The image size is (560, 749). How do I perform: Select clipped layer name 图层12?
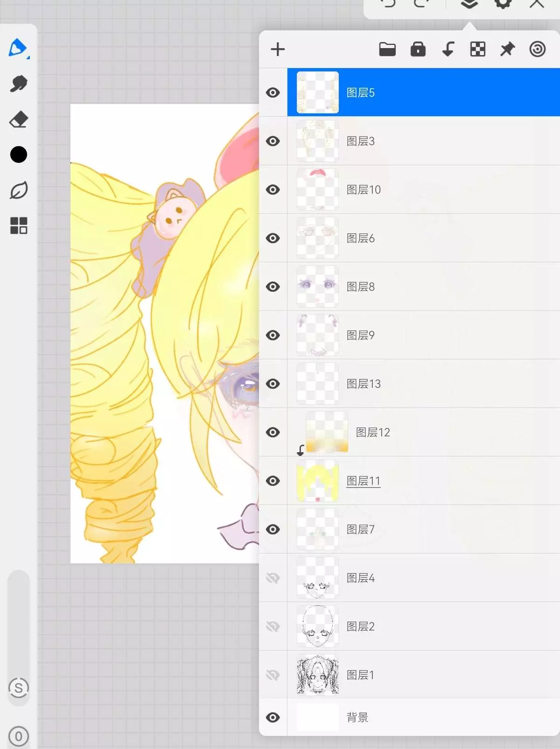(x=373, y=432)
